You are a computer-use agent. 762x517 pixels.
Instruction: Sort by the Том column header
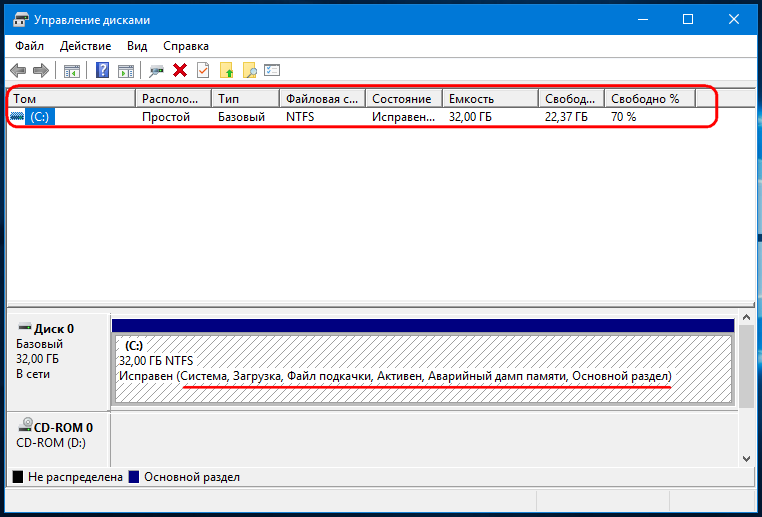(71, 99)
